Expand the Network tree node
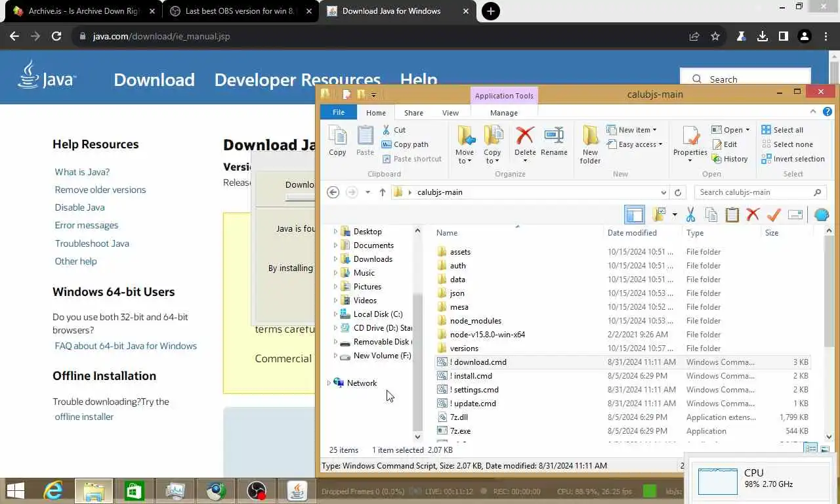 [329, 383]
